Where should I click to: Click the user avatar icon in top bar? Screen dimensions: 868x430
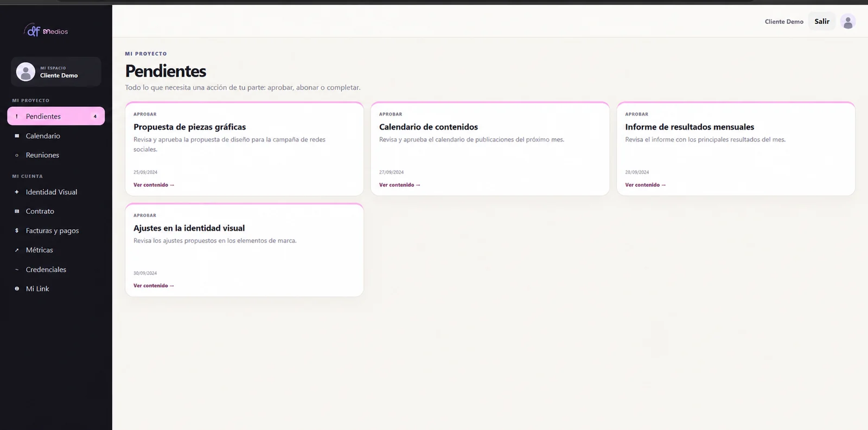click(x=848, y=22)
